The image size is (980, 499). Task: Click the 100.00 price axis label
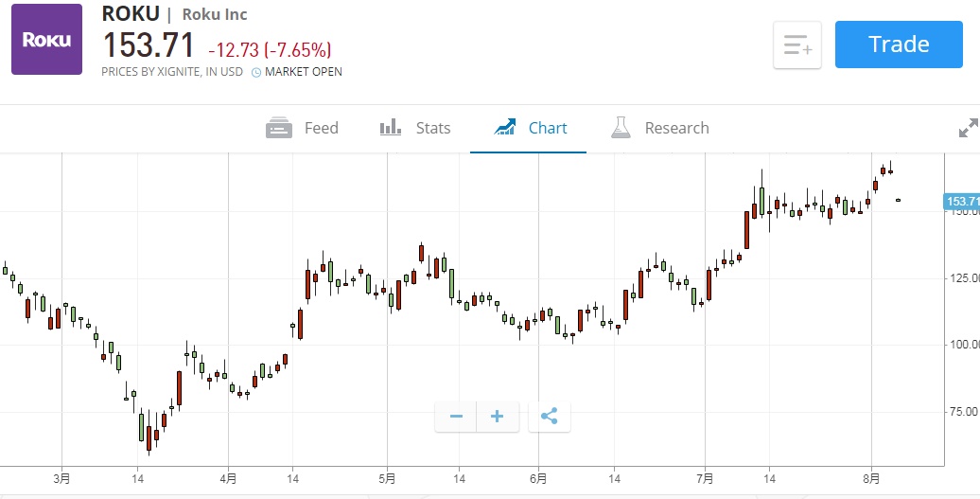click(964, 345)
